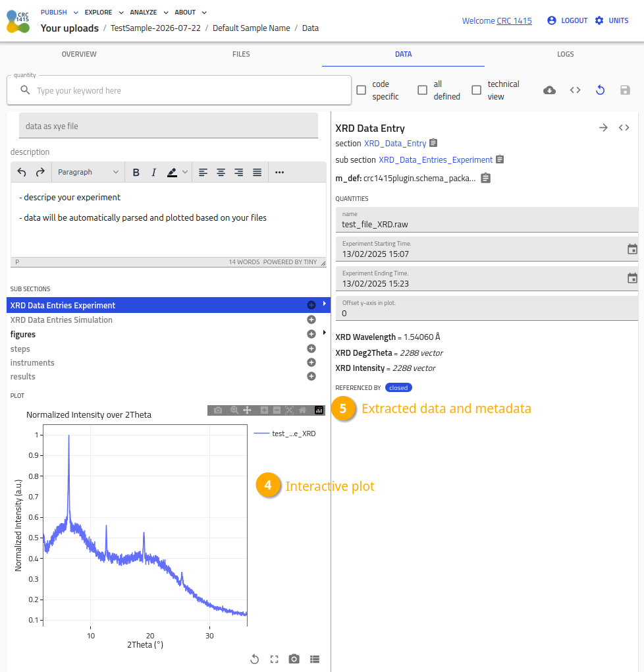Reset the plot with bottom rotate icon
Image resolution: width=644 pixels, height=672 pixels.
click(255, 659)
